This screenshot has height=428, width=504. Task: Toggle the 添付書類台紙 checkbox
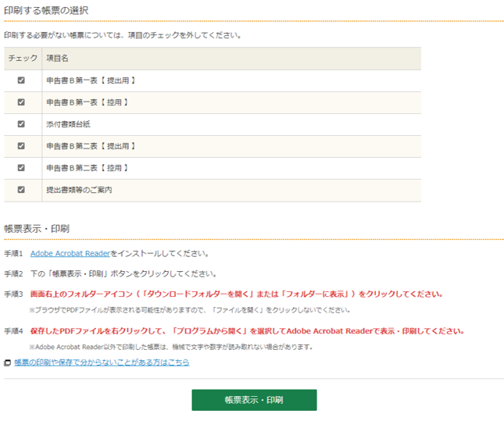click(x=21, y=123)
